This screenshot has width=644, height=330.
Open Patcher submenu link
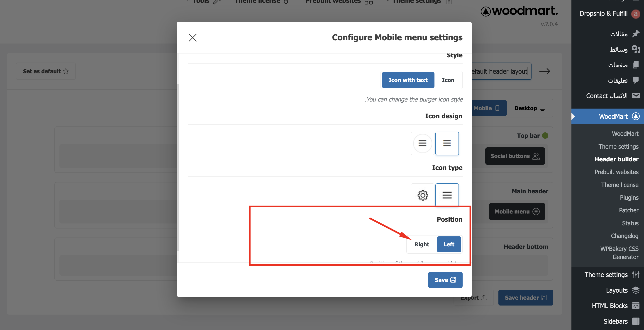click(629, 210)
